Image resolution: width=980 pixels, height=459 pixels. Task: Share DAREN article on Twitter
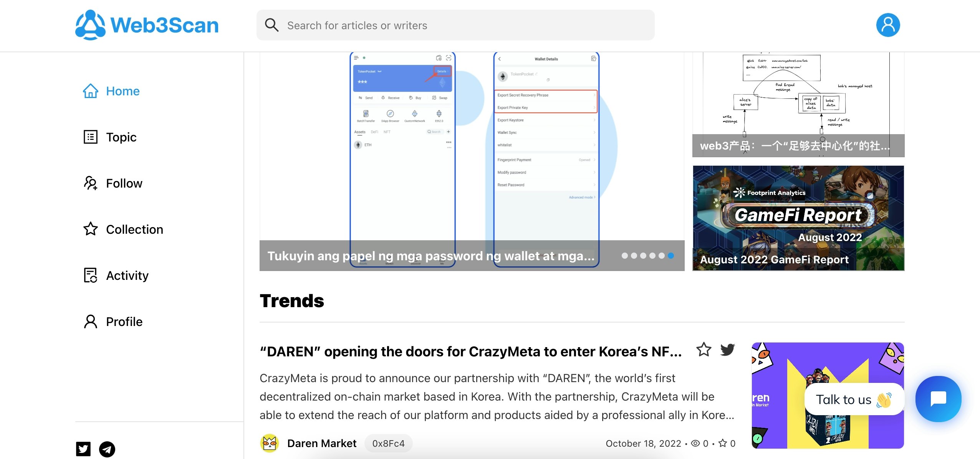727,350
